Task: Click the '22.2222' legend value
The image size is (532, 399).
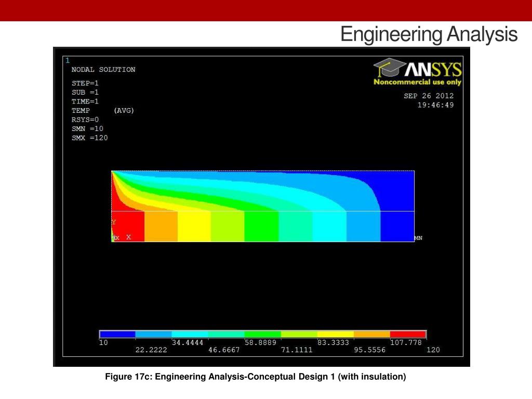Action: [x=151, y=350]
